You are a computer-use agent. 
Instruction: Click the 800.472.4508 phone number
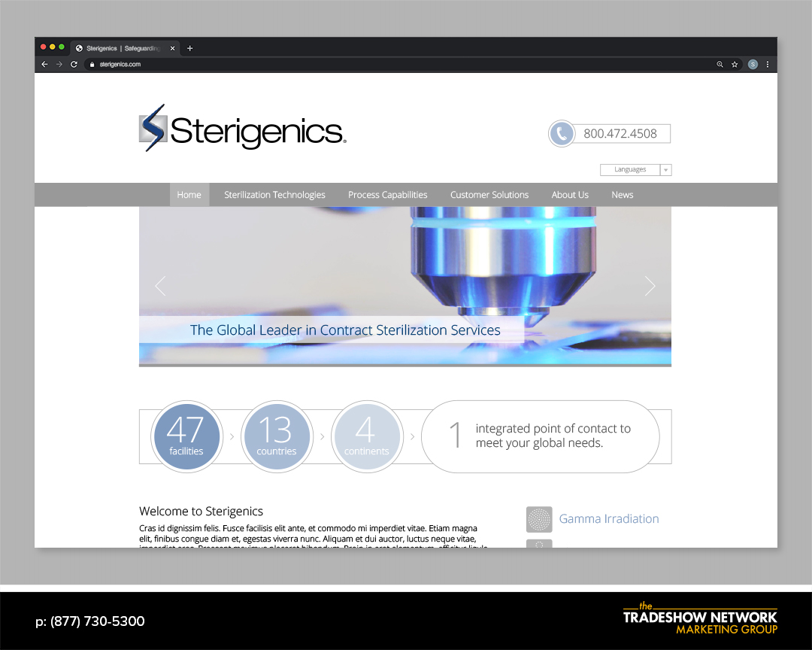click(x=620, y=134)
